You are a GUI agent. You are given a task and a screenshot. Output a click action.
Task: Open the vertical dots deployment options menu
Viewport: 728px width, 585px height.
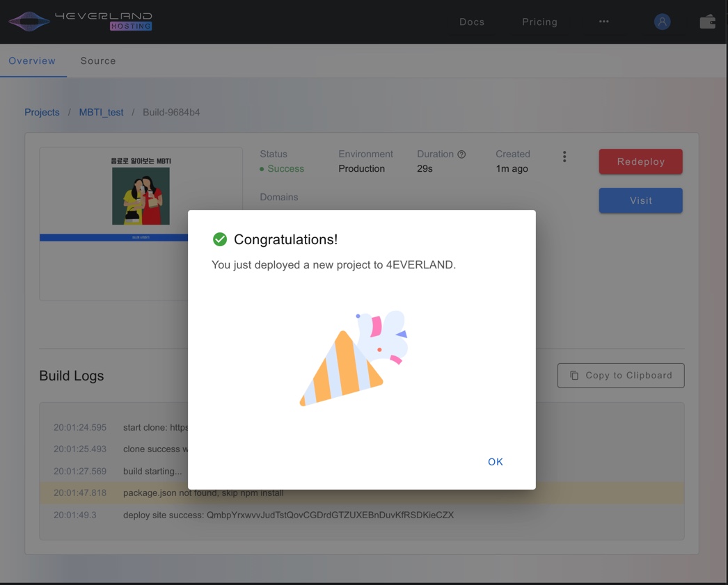point(564,157)
